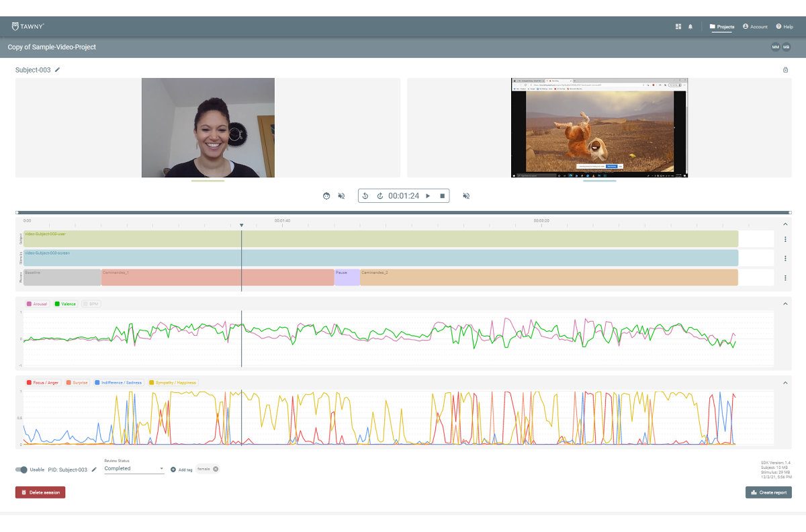Open the dashboard grid icon in header
Viewport: 806px width, 532px height.
[x=678, y=27]
